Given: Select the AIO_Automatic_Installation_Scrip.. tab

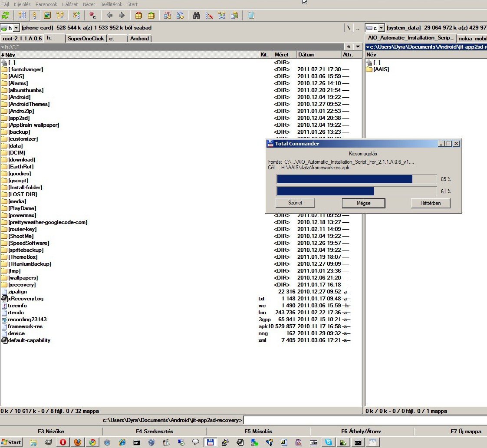Looking at the screenshot, I should pyautogui.click(x=411, y=38).
